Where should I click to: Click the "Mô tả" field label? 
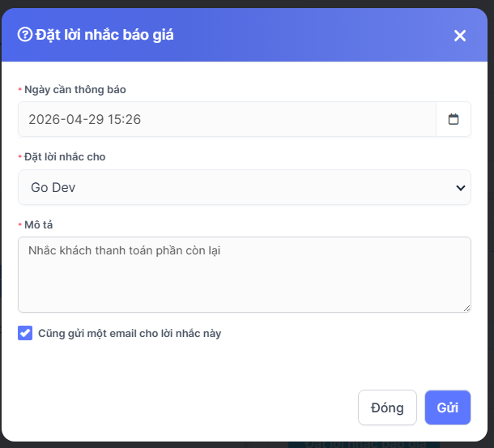[x=39, y=224]
